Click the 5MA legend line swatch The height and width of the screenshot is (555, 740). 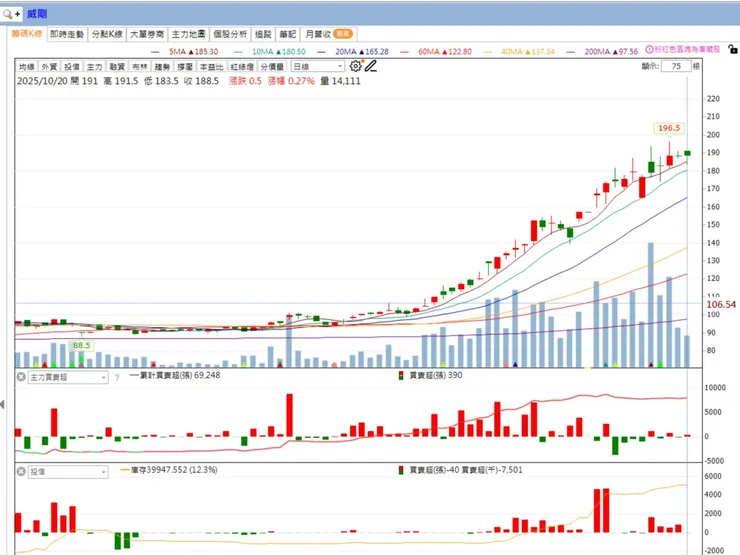pyautogui.click(x=155, y=52)
